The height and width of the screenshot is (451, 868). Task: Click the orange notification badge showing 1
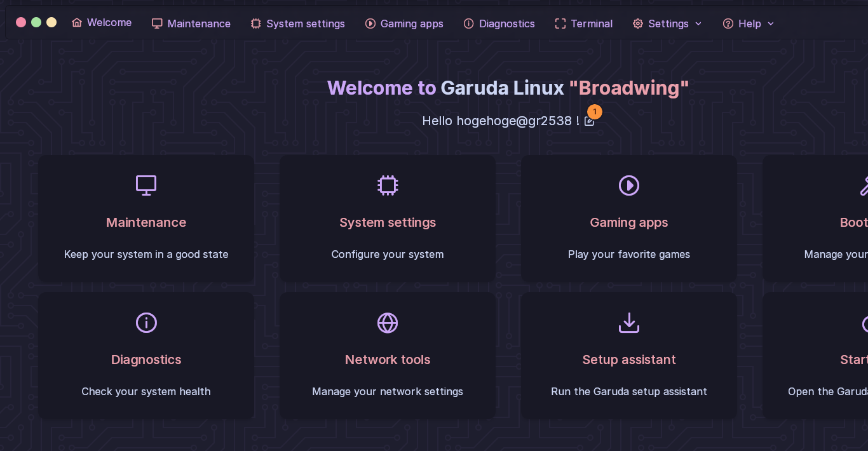click(x=595, y=112)
